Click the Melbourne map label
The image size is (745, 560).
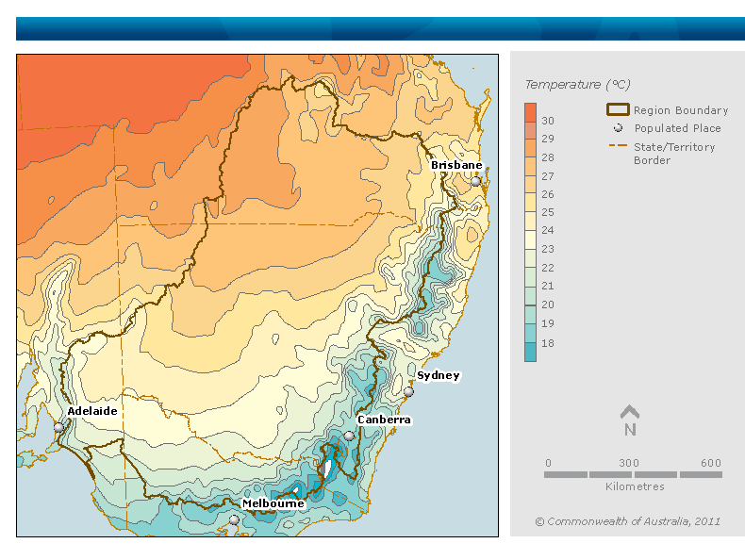pyautogui.click(x=273, y=503)
